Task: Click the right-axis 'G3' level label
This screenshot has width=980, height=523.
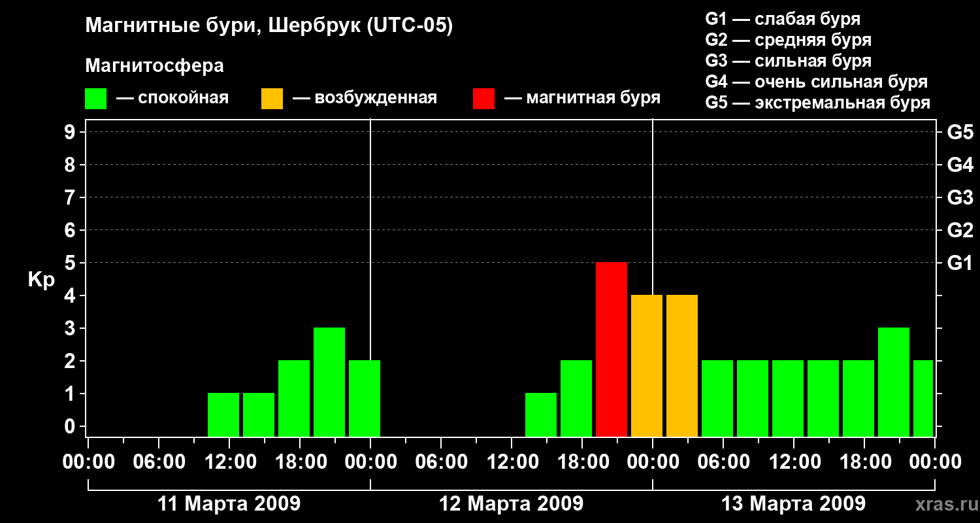Action: pos(960,197)
